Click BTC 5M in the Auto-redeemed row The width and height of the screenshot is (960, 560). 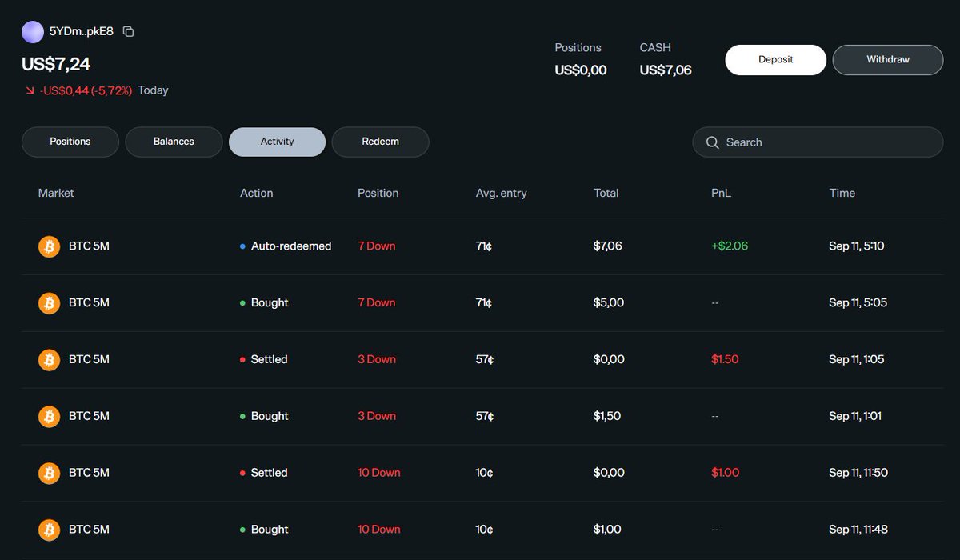[89, 246]
